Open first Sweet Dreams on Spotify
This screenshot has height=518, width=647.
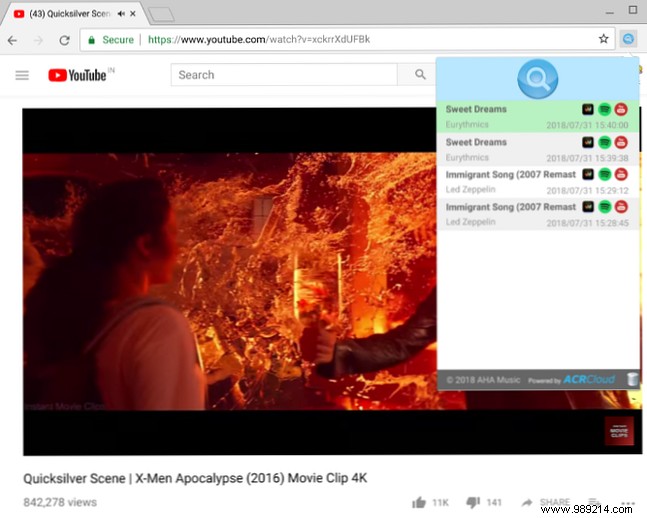coord(604,109)
